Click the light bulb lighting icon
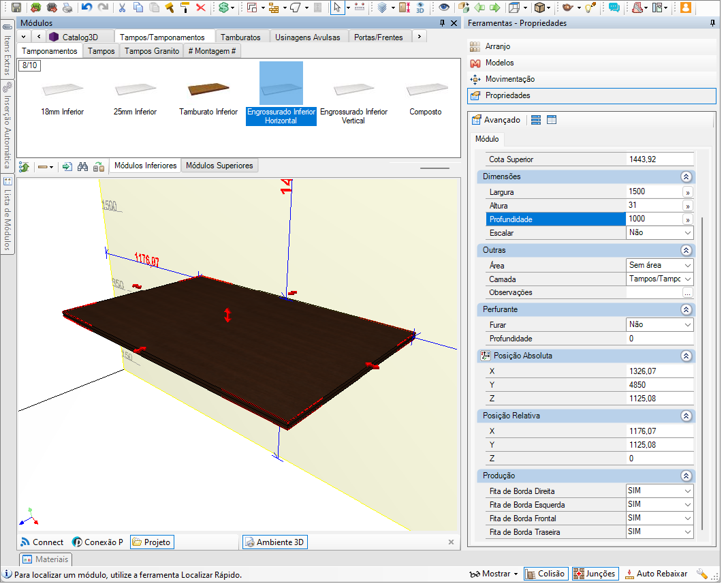This screenshot has height=588, width=726. click(x=590, y=7)
